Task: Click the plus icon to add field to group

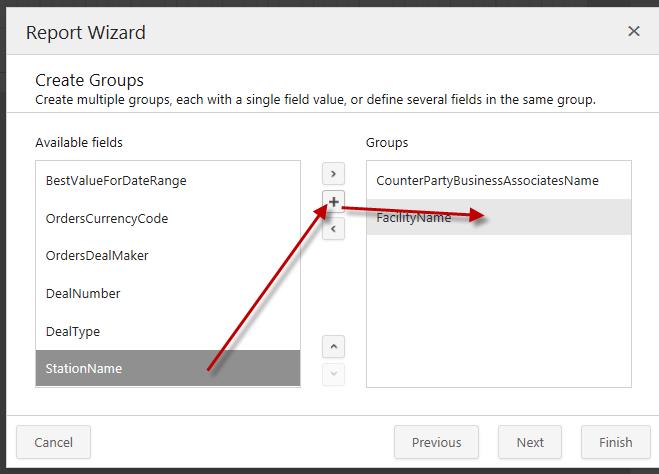Action: [334, 202]
